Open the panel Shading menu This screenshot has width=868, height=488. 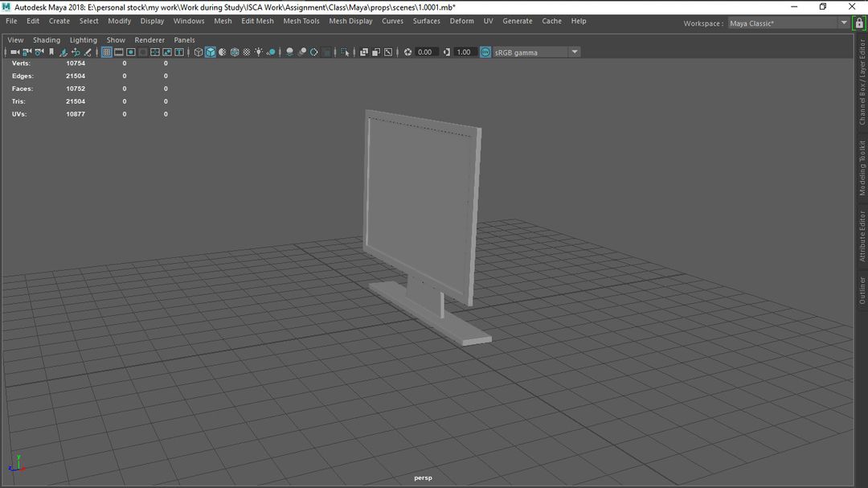pos(47,40)
